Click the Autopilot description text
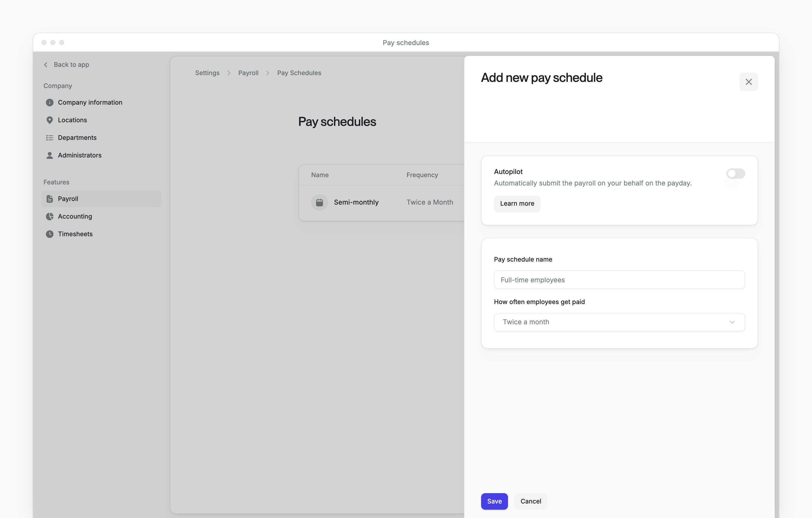Image resolution: width=812 pixels, height=518 pixels. point(593,183)
